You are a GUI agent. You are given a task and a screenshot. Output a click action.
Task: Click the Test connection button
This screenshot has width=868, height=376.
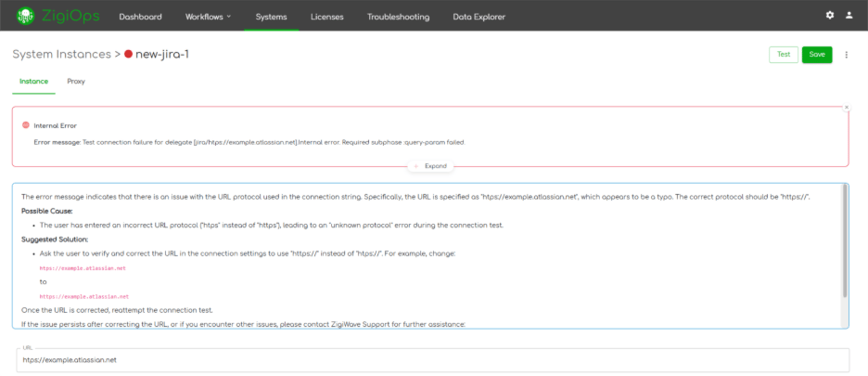[x=784, y=55]
